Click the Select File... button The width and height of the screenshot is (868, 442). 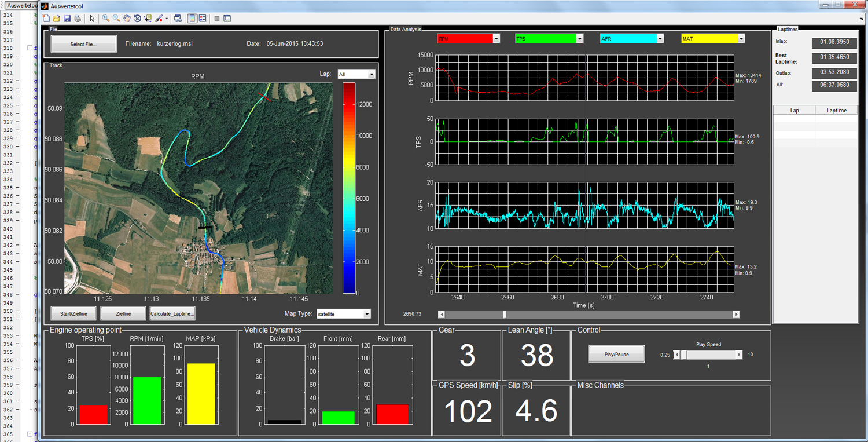[x=84, y=44]
